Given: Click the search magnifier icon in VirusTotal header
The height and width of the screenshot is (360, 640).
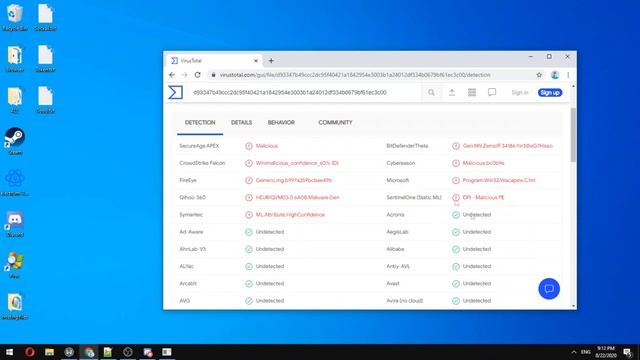Looking at the screenshot, I should pyautogui.click(x=431, y=93).
